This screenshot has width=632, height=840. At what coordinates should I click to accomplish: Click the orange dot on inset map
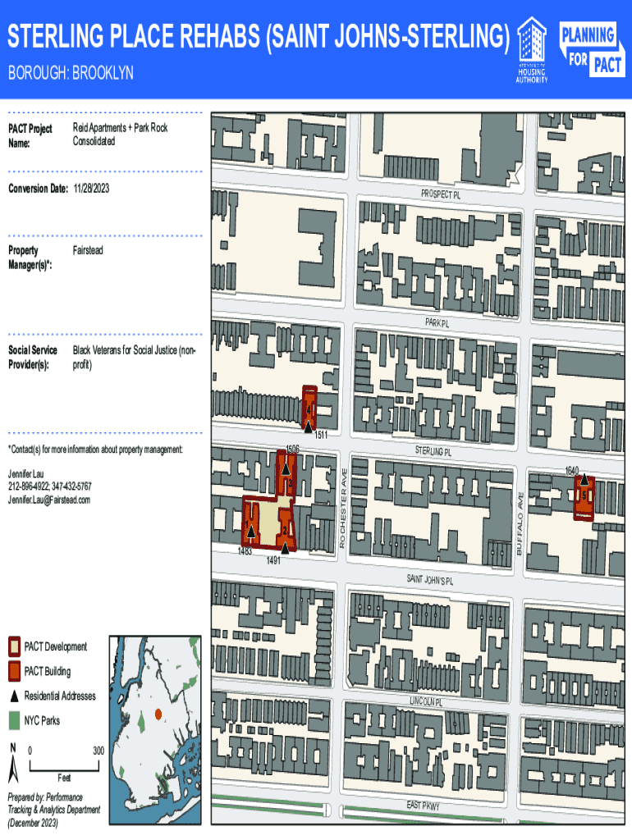point(158,715)
